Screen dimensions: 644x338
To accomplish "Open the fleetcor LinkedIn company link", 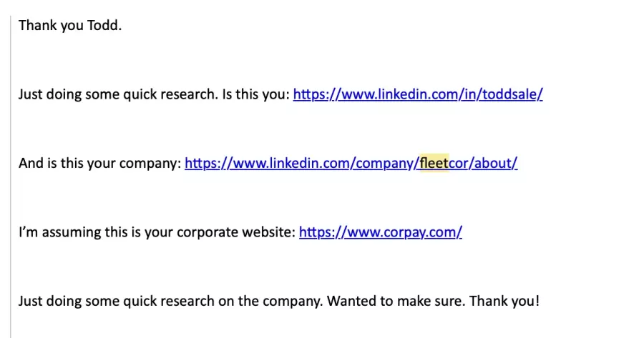I will click(x=351, y=163).
